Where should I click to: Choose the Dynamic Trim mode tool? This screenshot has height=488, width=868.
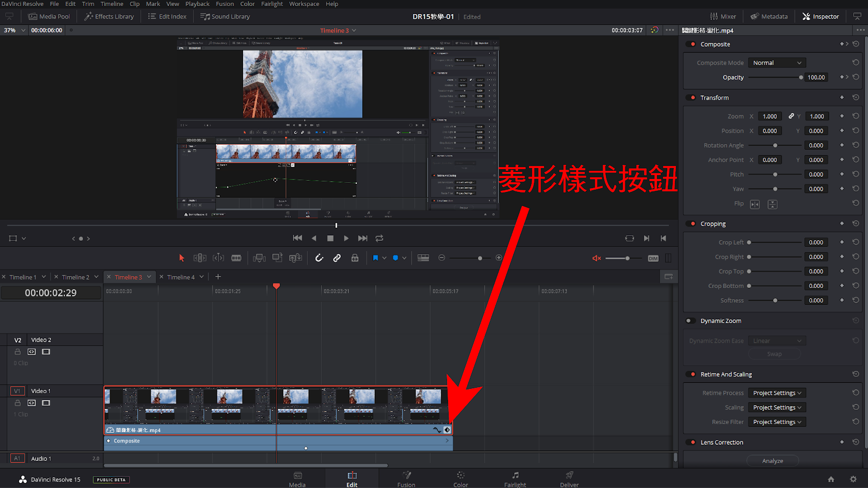pos(218,258)
